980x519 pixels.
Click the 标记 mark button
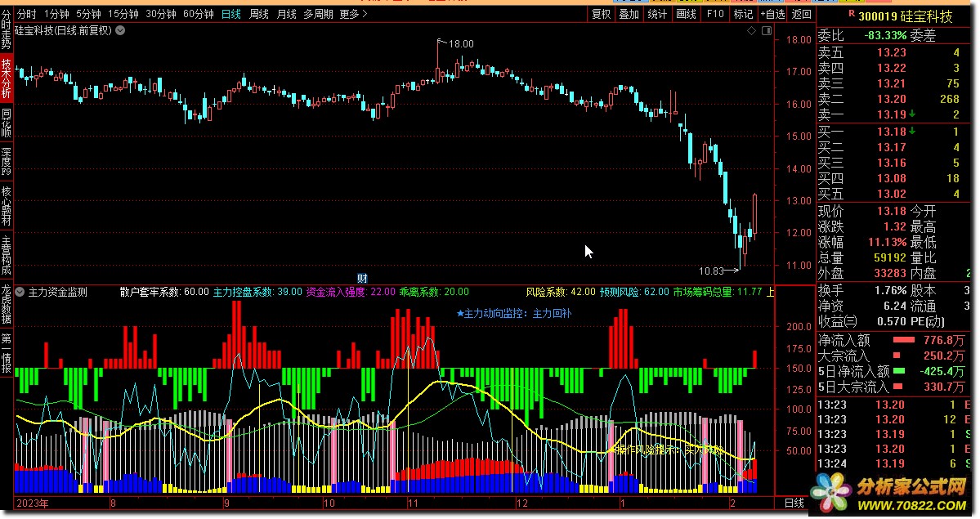tap(743, 14)
